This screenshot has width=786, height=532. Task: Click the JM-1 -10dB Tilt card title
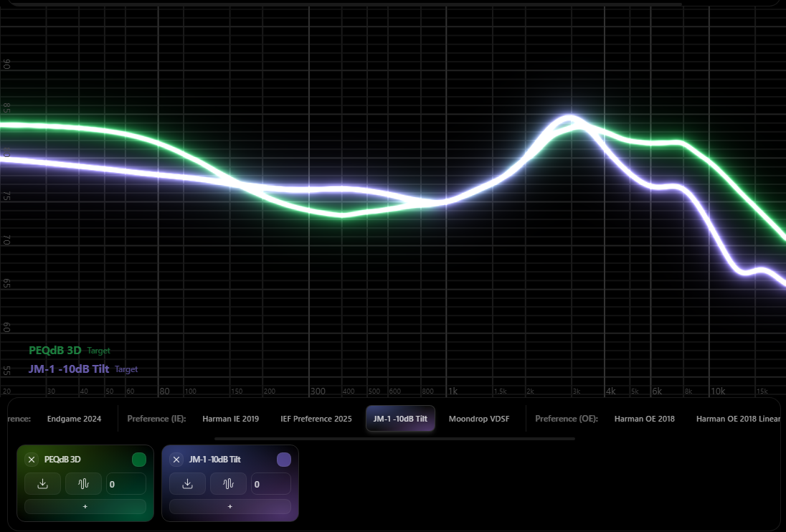215,460
